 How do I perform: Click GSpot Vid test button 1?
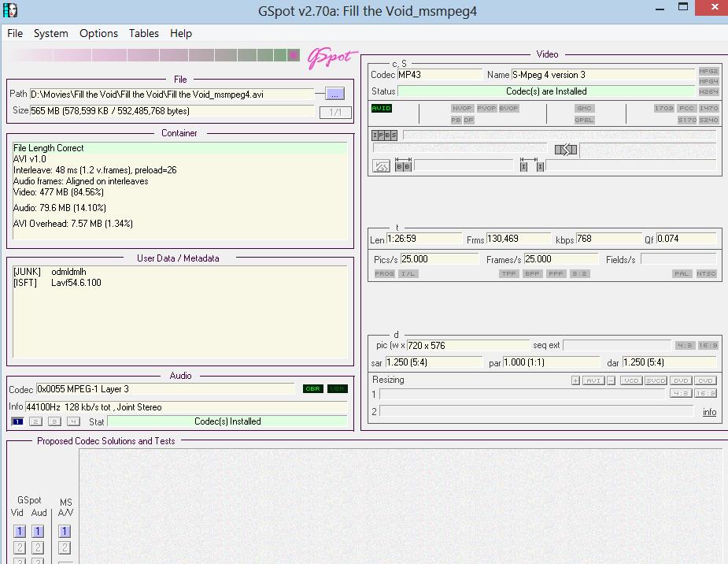coord(20,531)
